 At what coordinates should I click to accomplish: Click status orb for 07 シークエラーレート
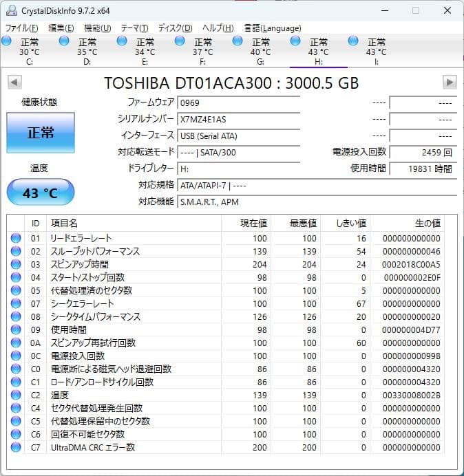(16, 303)
